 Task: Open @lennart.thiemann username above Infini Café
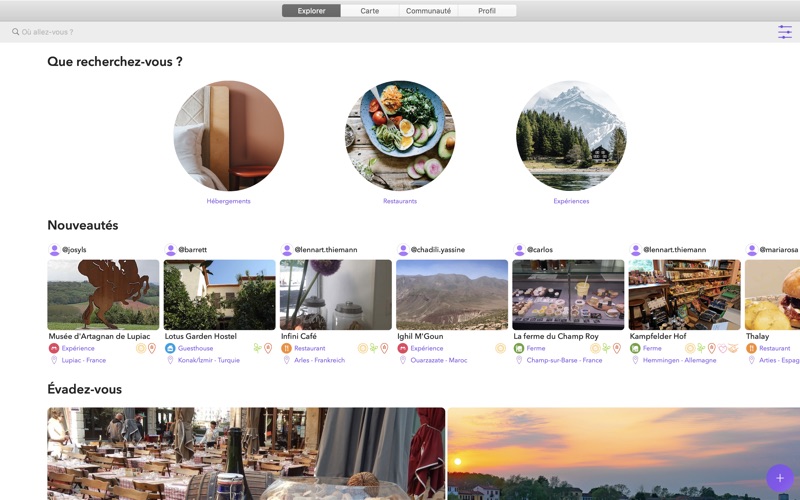point(326,250)
